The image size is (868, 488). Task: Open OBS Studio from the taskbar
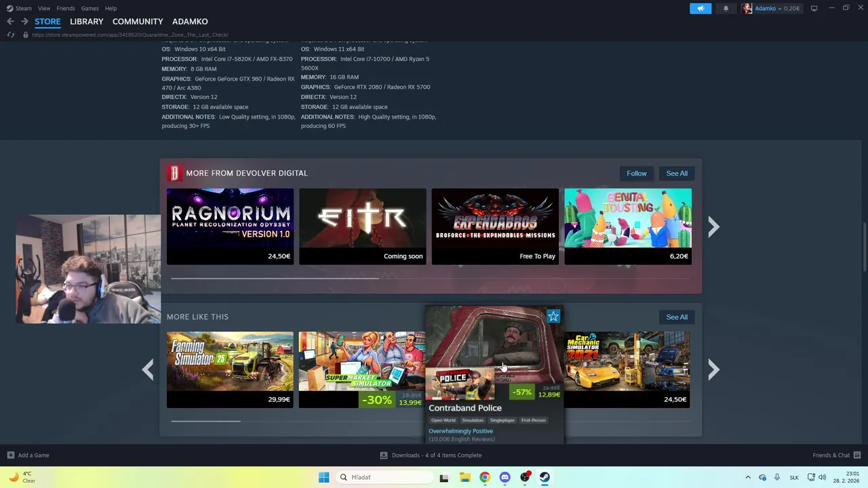pos(525,477)
